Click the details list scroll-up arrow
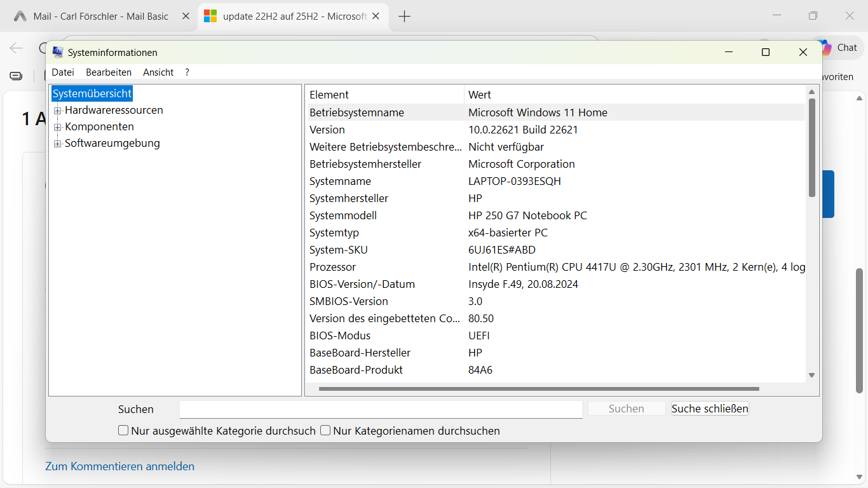Screen dimensions: 868x488 (811, 93)
